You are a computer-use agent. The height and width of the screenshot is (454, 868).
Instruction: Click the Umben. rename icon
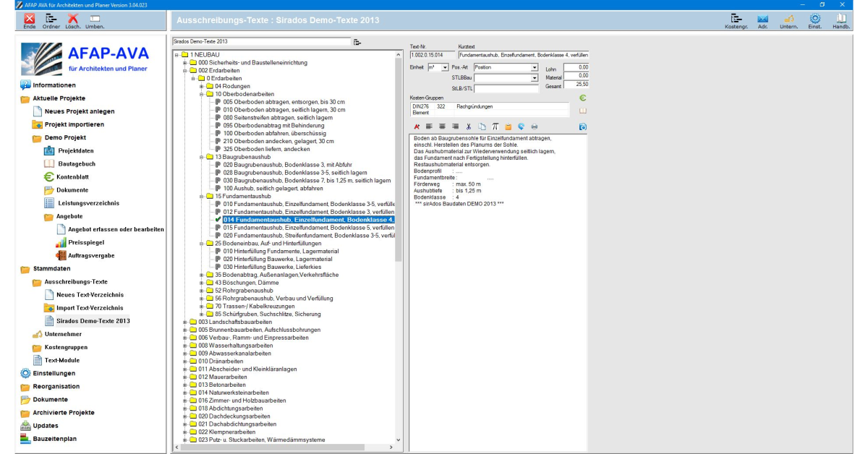[x=95, y=18]
